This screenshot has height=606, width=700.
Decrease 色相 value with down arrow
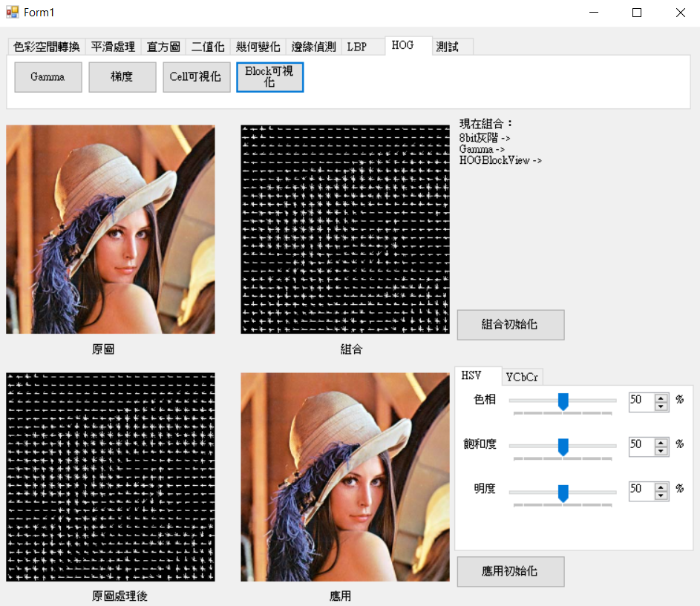point(661,406)
